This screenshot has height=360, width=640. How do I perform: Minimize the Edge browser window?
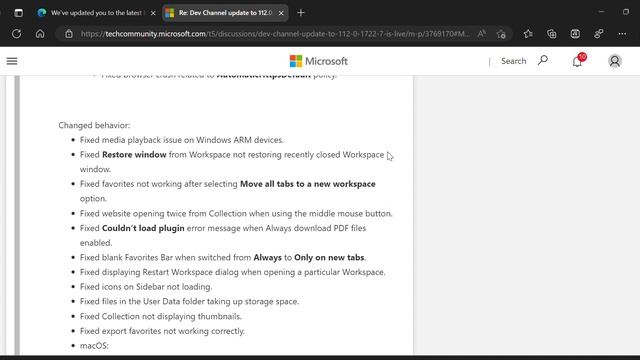point(601,12)
